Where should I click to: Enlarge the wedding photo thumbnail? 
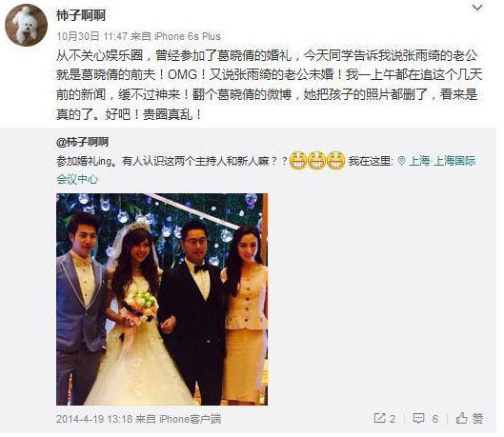pos(162,299)
